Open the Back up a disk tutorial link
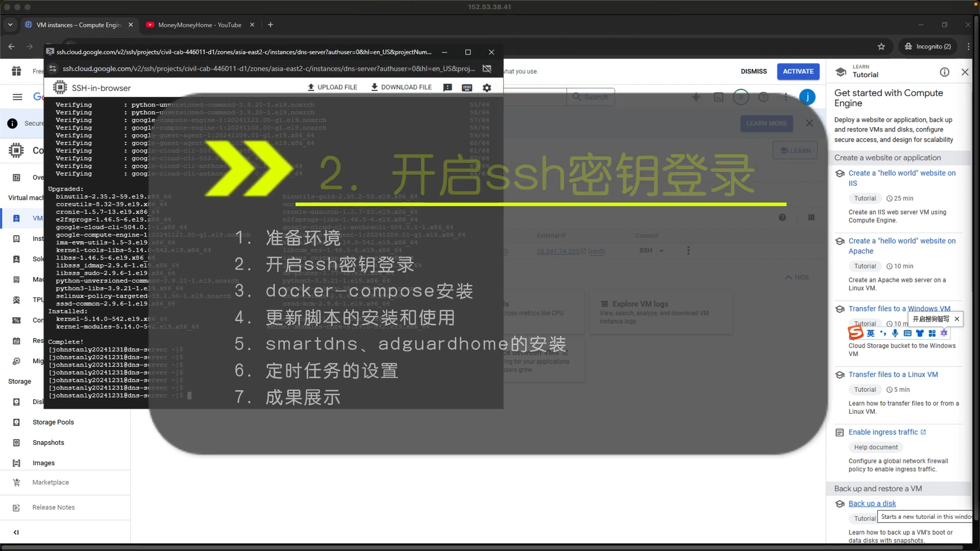The width and height of the screenshot is (980, 551). pos(872,504)
